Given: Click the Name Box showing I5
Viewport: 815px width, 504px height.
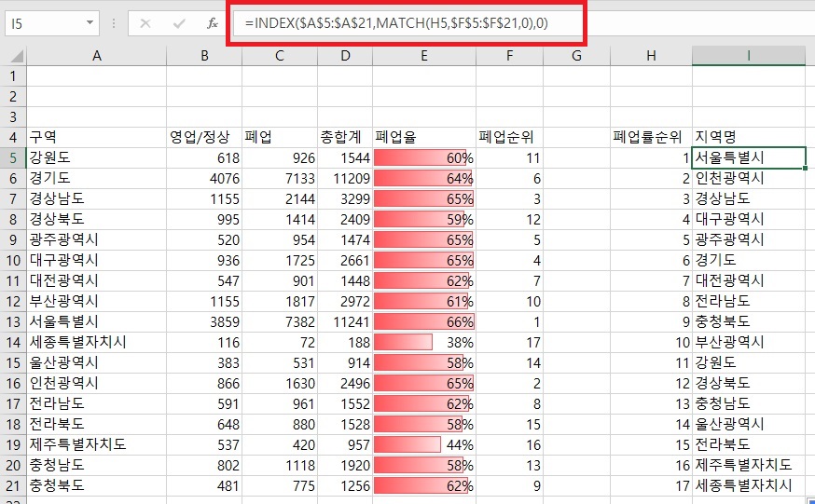Looking at the screenshot, I should (x=51, y=23).
